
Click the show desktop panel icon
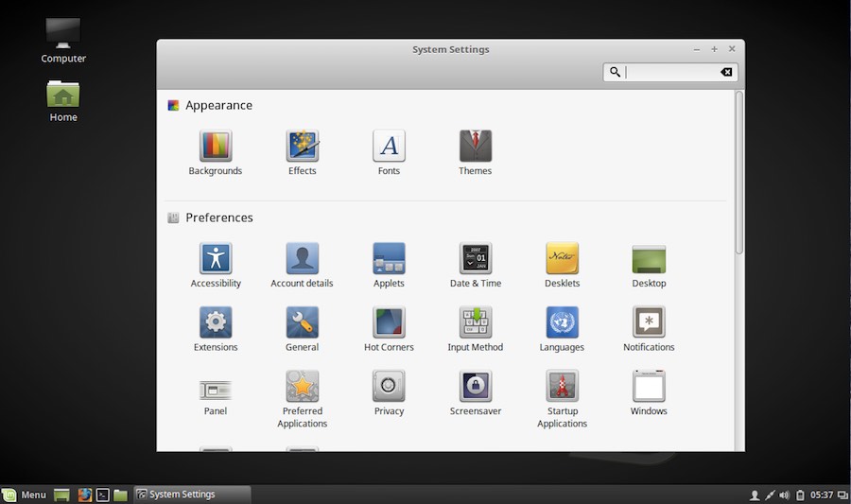click(61, 495)
